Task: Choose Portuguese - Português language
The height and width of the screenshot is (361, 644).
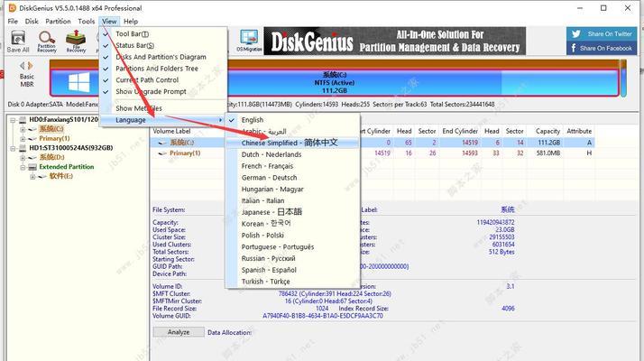Action: [x=292, y=246]
